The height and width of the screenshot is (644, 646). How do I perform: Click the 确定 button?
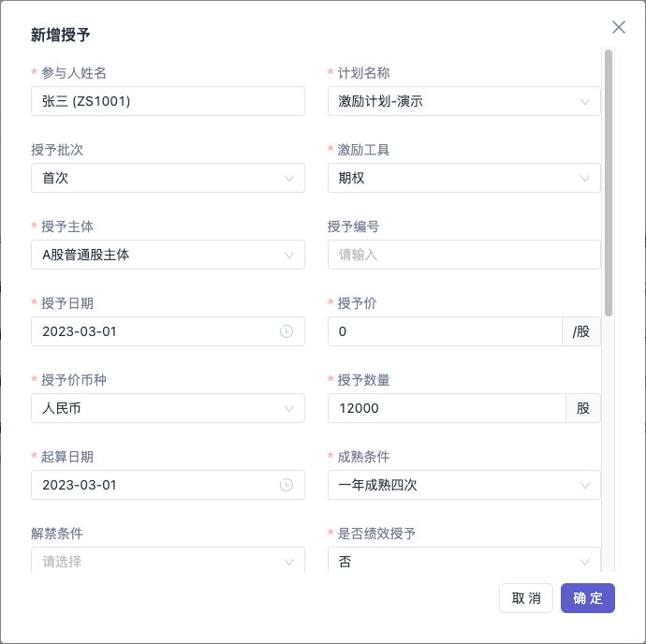click(x=588, y=598)
